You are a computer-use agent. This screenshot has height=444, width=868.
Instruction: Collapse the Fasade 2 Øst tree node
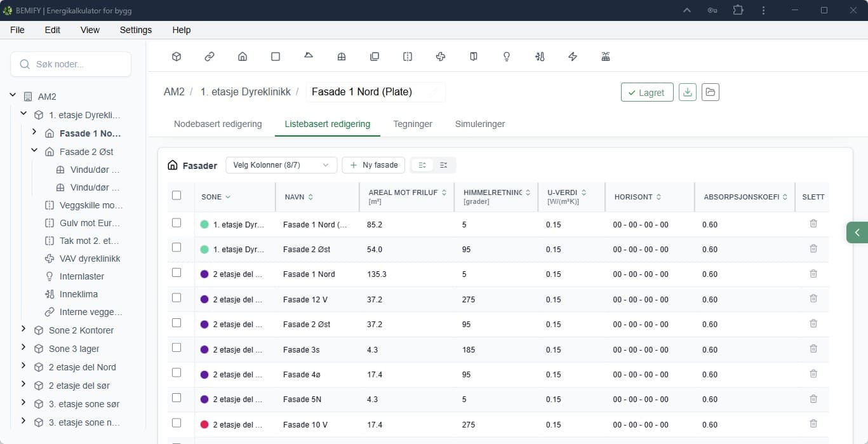[34, 151]
